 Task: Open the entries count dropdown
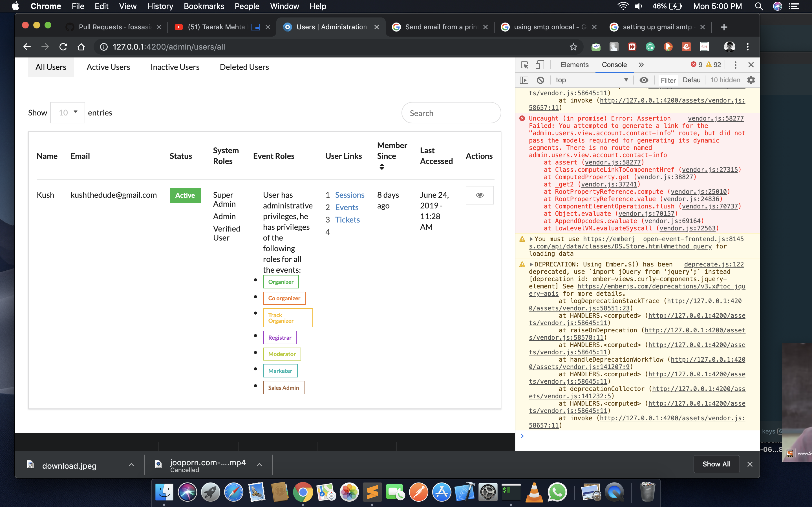(x=67, y=113)
